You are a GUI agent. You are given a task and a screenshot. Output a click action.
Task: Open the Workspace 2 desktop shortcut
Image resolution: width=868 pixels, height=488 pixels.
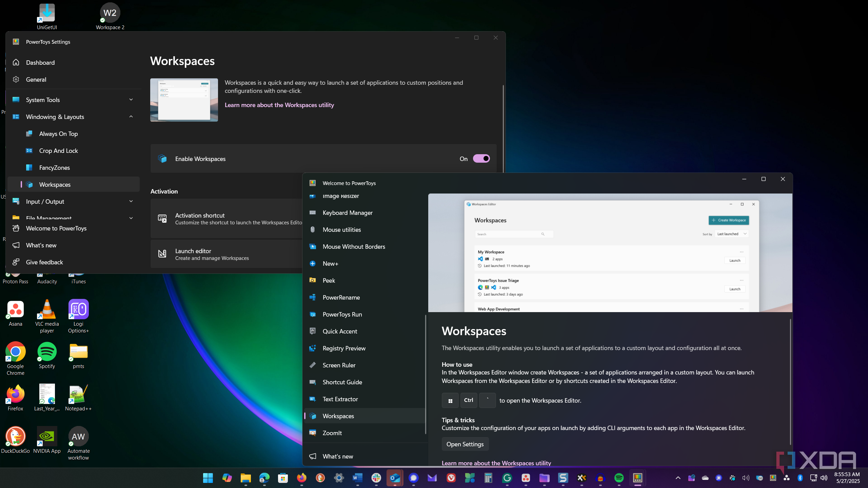click(110, 16)
